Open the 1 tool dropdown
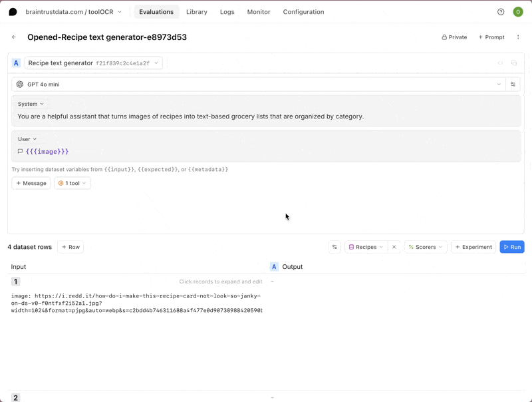The image size is (532, 402). 72,183
